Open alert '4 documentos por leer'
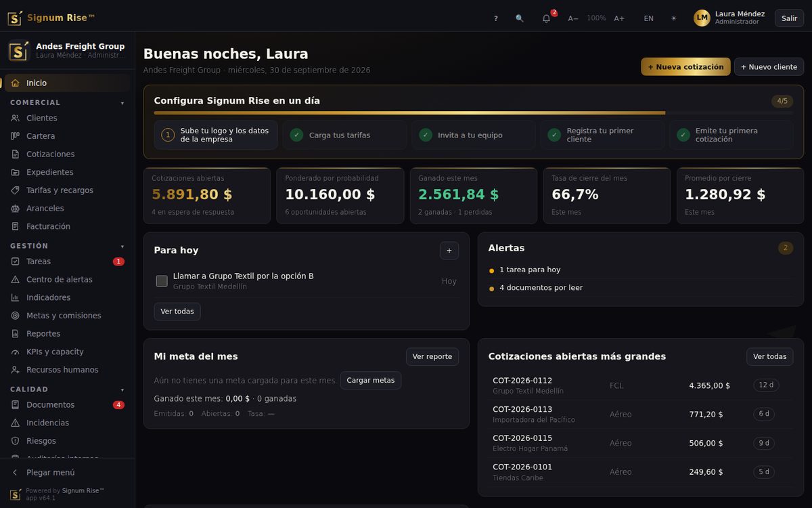812x508 pixels. 641,288
